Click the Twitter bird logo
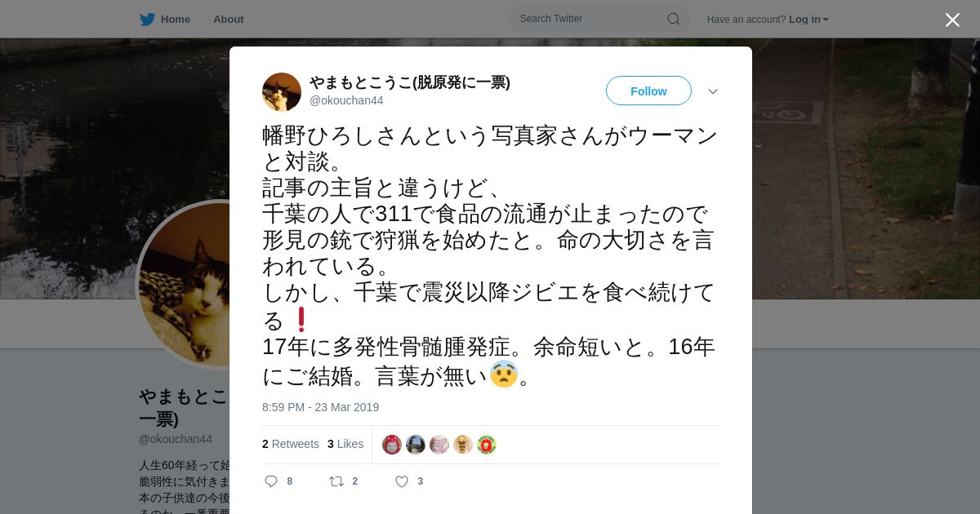 [x=147, y=20]
